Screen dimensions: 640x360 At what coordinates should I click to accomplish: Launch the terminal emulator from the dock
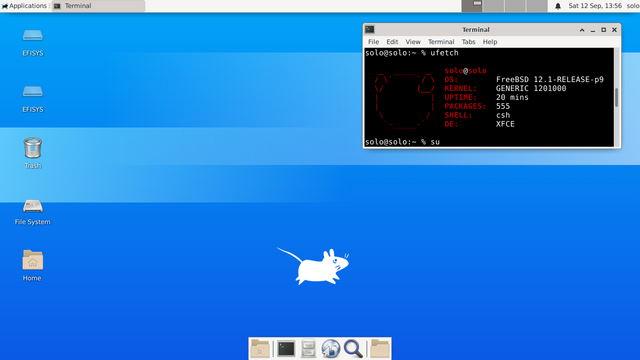coord(286,349)
